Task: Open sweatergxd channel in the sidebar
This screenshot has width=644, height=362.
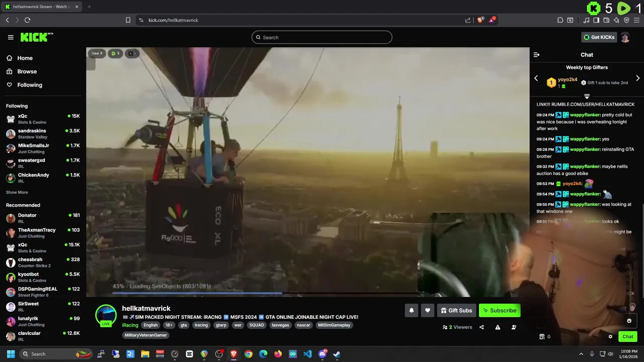Action: (x=43, y=163)
